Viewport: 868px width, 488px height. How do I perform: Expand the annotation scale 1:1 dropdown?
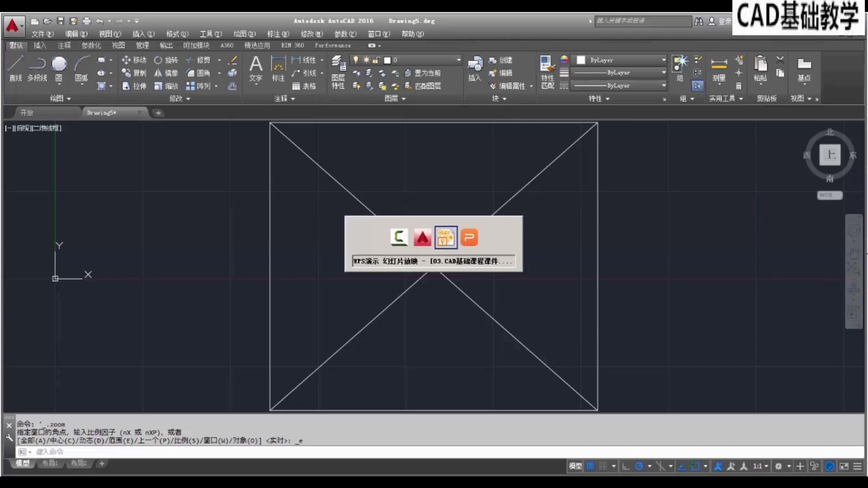click(x=766, y=466)
